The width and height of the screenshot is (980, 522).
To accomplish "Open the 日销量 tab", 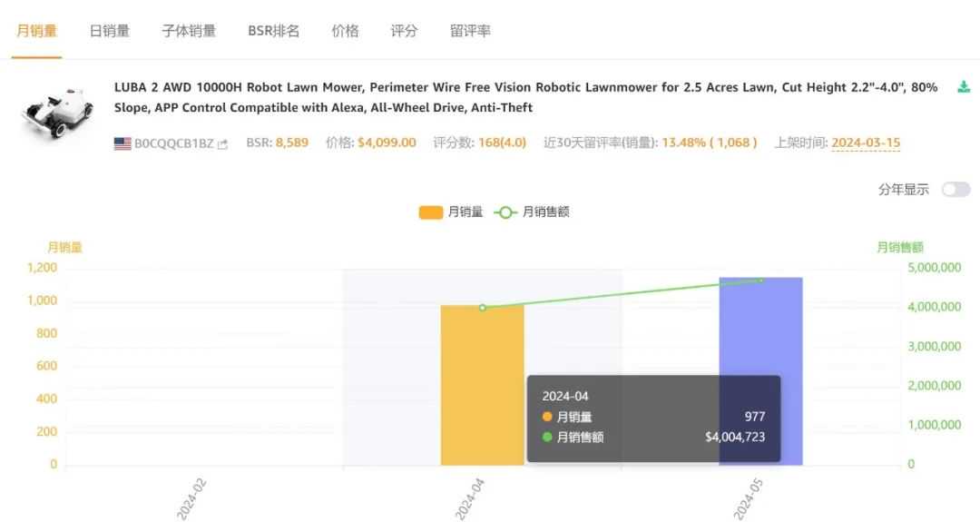I will (x=110, y=31).
